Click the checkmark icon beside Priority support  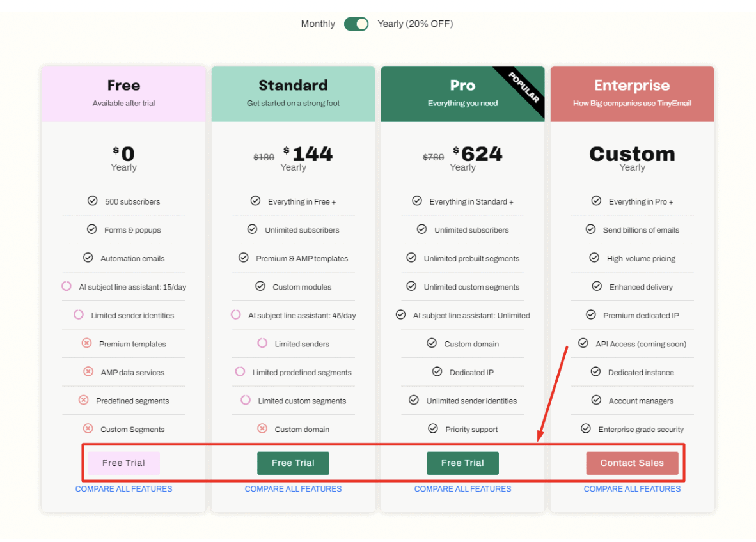point(433,428)
